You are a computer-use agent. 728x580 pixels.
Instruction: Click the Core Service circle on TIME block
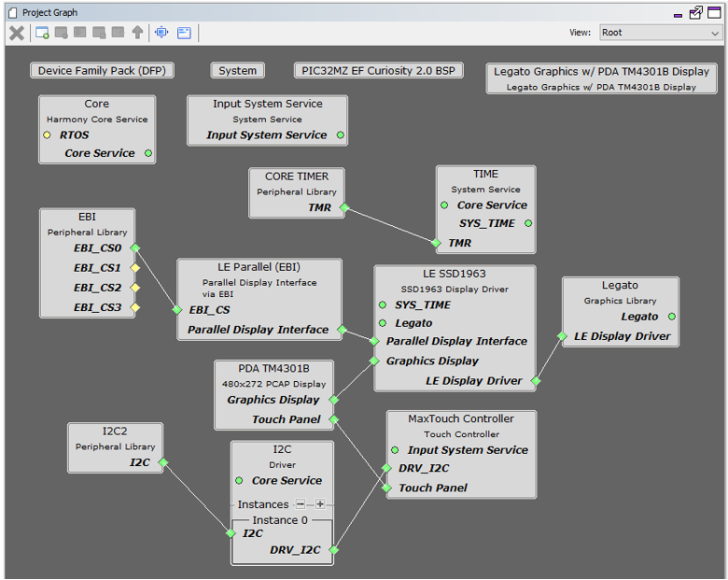[444, 205]
